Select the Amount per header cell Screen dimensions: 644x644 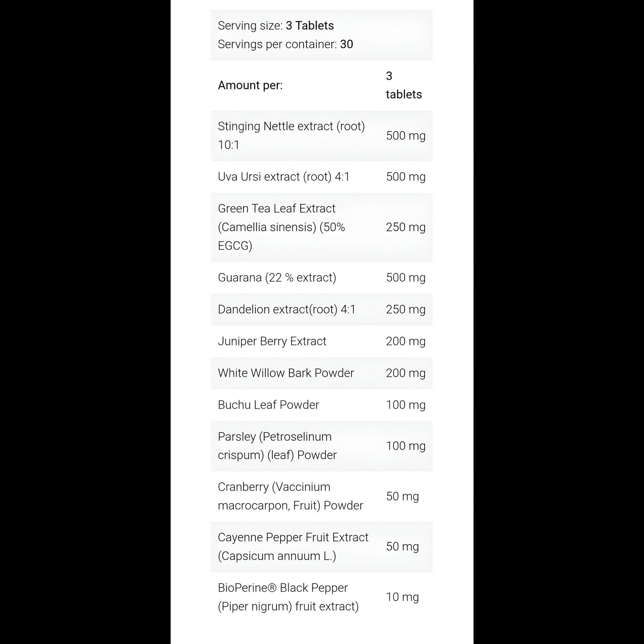coord(250,85)
